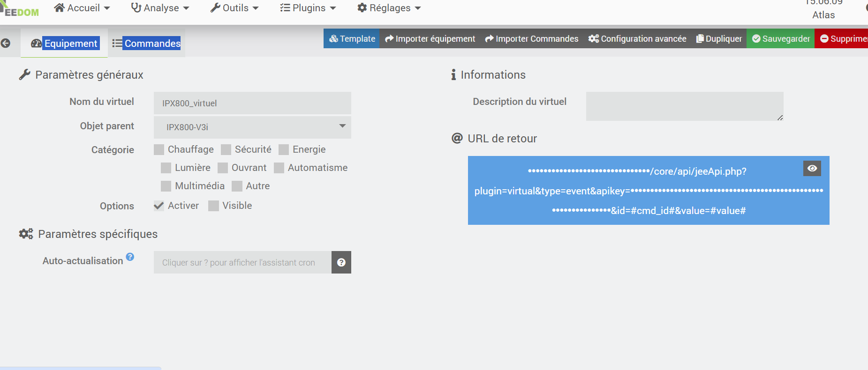Open Configuration avancée
This screenshot has width=868, height=370.
click(637, 39)
